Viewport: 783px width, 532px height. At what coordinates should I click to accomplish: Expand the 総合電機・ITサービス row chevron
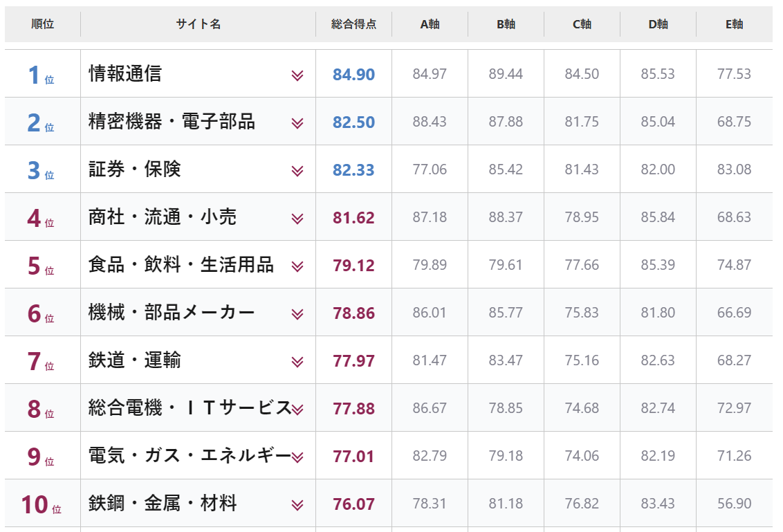pos(297,410)
